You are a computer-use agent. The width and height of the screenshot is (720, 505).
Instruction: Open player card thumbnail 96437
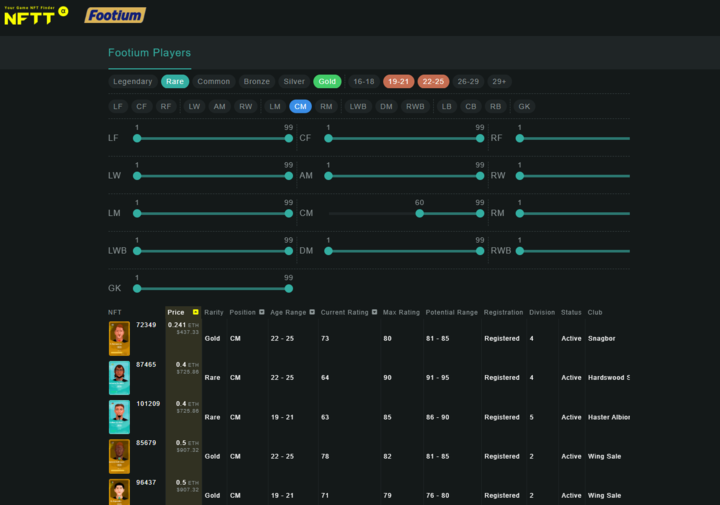119,492
